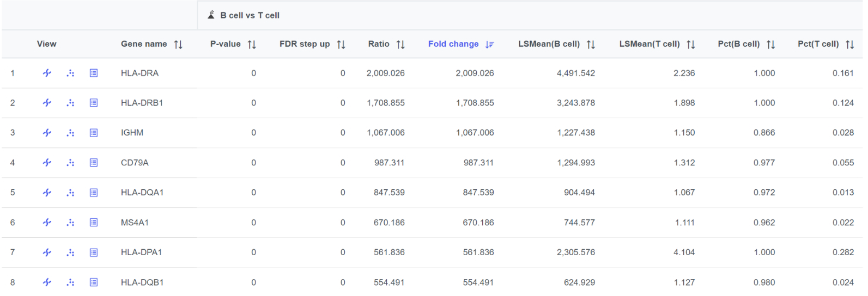Image resolution: width=868 pixels, height=296 pixels.
Task: Open details list icon for HLA-DRA row
Action: pos(94,73)
